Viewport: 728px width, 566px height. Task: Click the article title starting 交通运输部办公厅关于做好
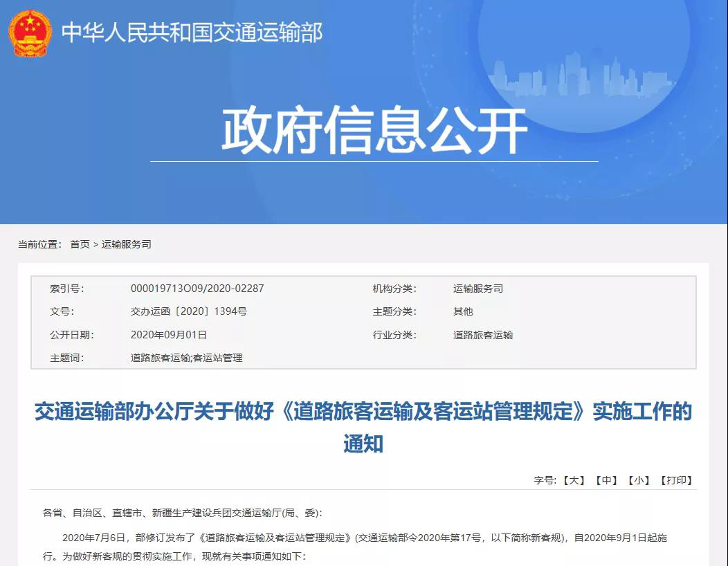[x=363, y=427]
